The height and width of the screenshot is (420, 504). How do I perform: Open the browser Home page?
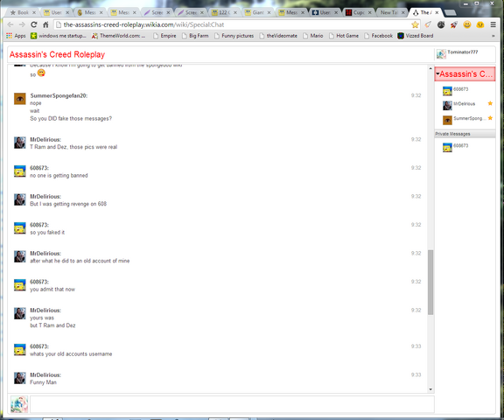click(x=45, y=24)
